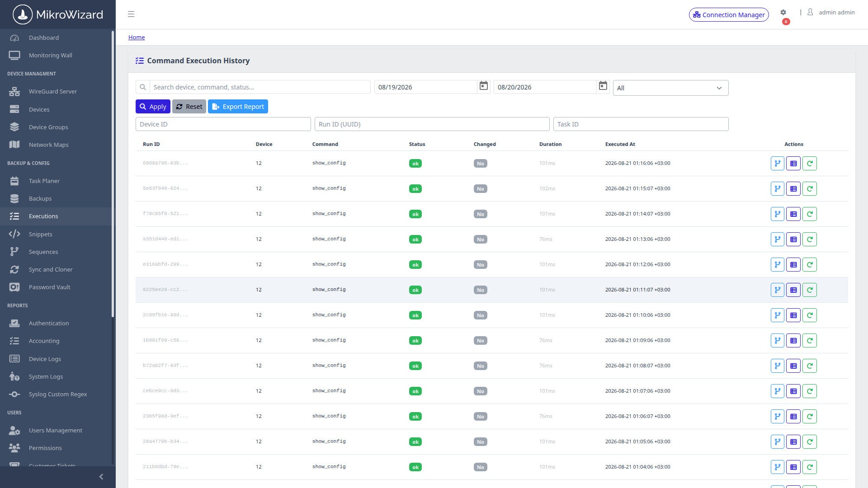
Task: Click sequence branch icon for run 5e63f040
Action: (x=778, y=189)
